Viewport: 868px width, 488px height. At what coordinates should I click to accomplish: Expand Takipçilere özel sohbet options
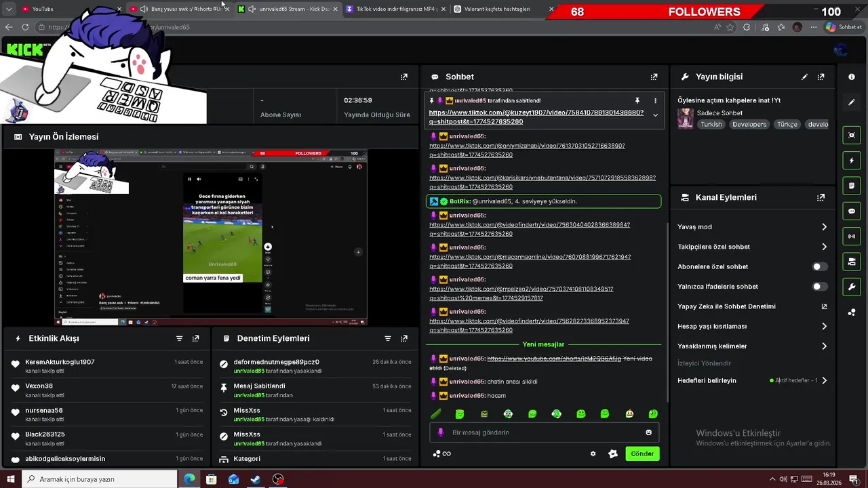(x=824, y=247)
